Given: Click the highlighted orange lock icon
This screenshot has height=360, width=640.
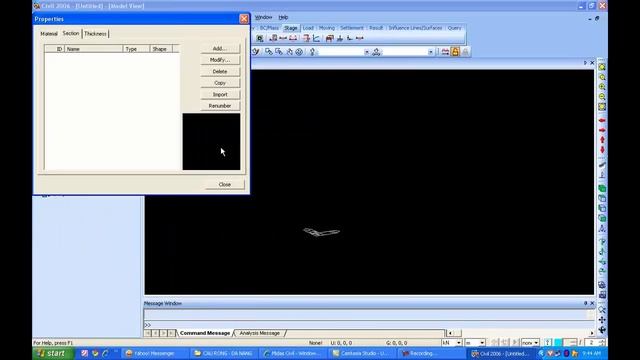Looking at the screenshot, I should tap(455, 51).
